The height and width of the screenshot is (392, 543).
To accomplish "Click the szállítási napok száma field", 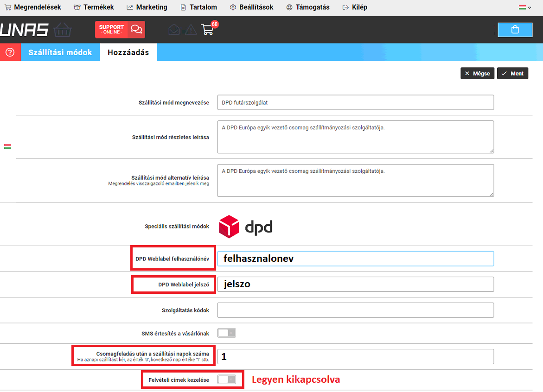I will [x=355, y=356].
